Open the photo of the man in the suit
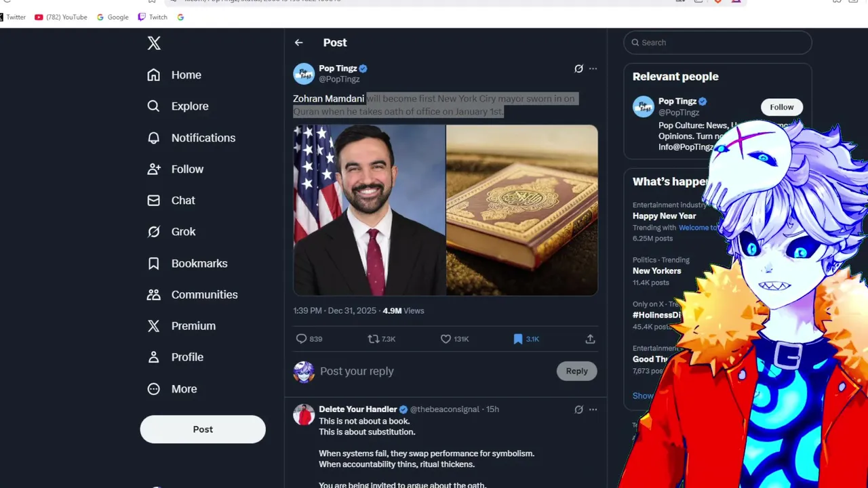Screen dimensions: 868x488 (369, 210)
